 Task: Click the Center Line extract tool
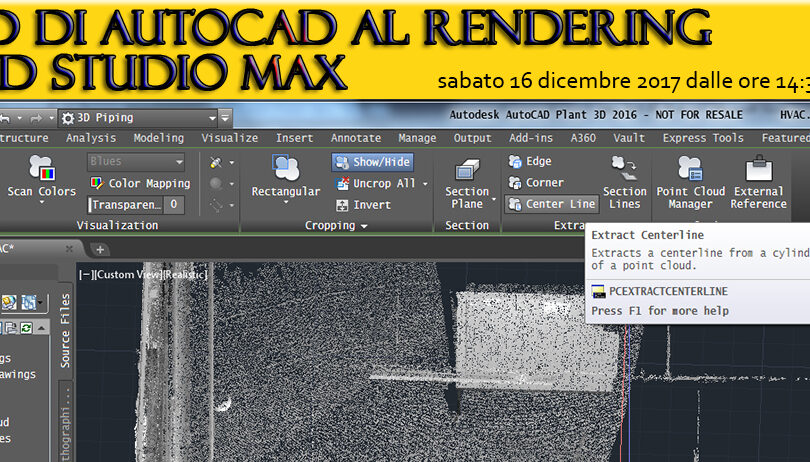(x=552, y=205)
